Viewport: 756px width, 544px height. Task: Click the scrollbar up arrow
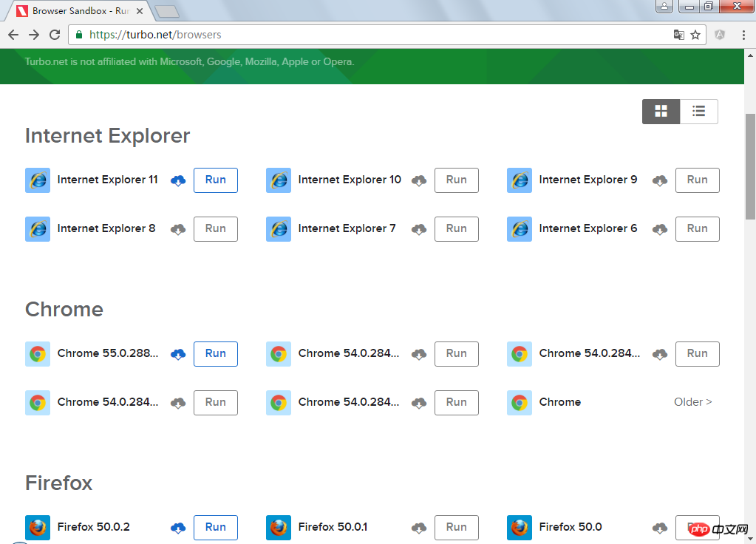750,55
